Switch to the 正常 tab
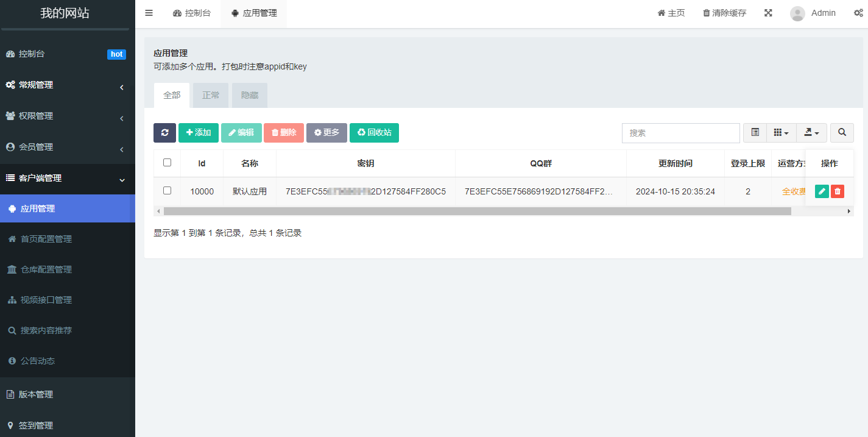Screen dimensions: 868x437 [210, 95]
